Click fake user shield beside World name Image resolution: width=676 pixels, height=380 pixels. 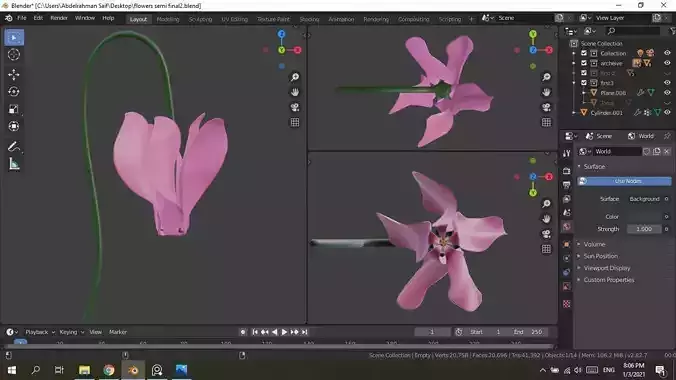646,151
